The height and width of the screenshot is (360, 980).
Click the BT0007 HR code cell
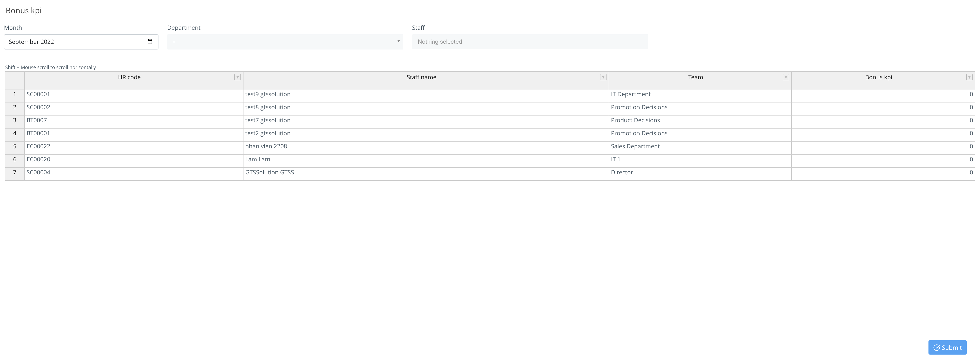(37, 121)
